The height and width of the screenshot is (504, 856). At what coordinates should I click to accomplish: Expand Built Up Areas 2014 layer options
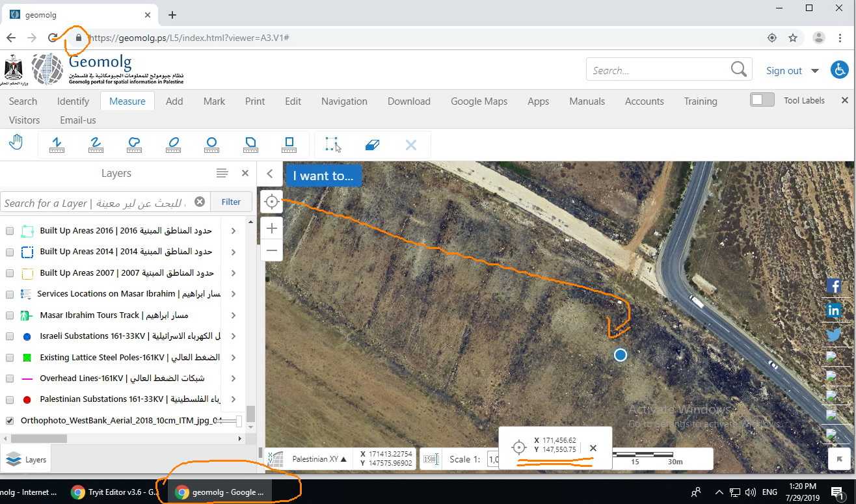point(234,252)
